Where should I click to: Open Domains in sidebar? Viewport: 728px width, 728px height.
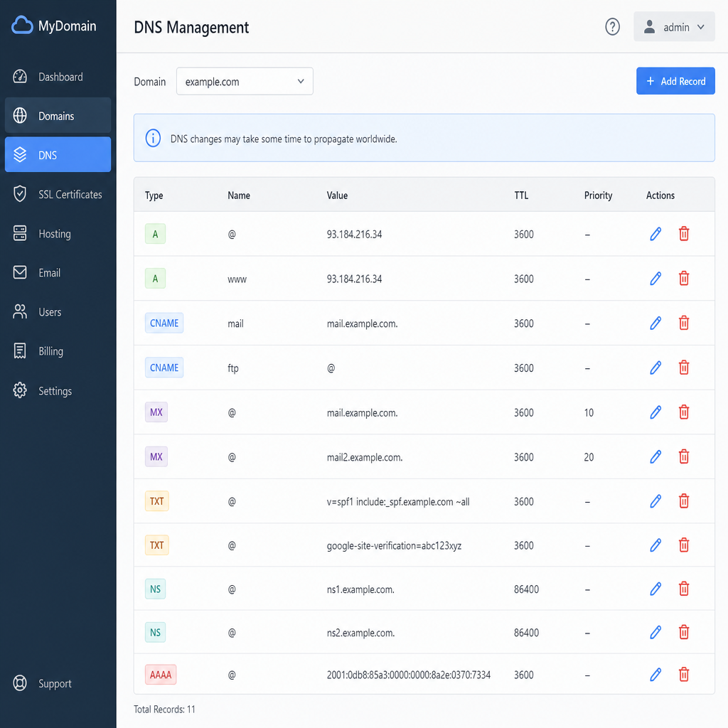click(x=58, y=116)
